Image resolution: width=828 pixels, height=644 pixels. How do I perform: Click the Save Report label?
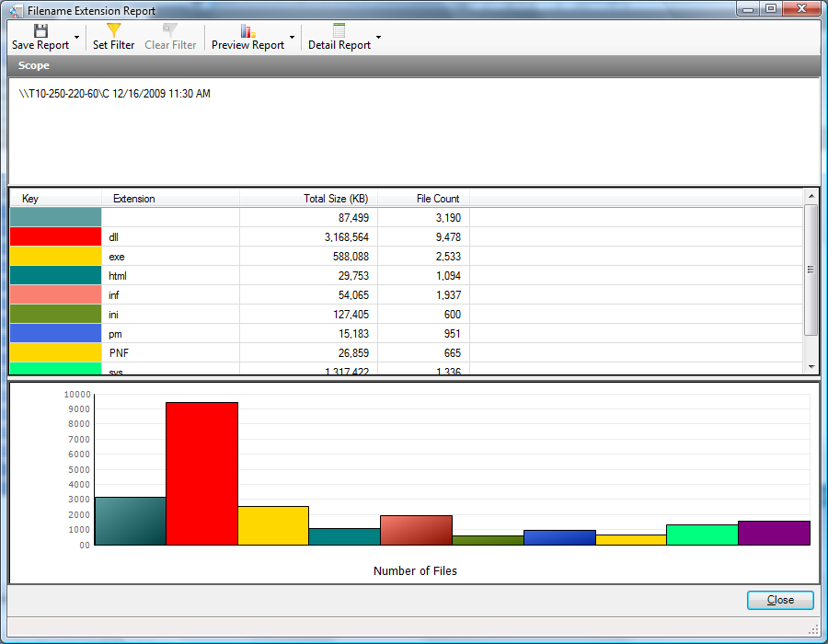pyautogui.click(x=40, y=45)
